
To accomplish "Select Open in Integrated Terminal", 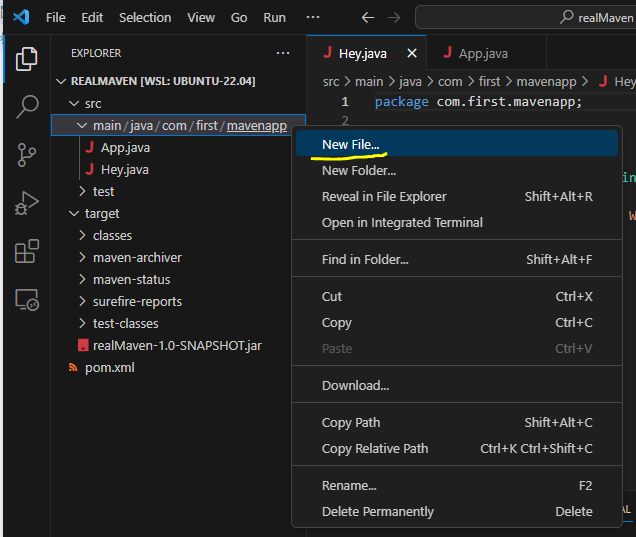I will click(x=457, y=222).
